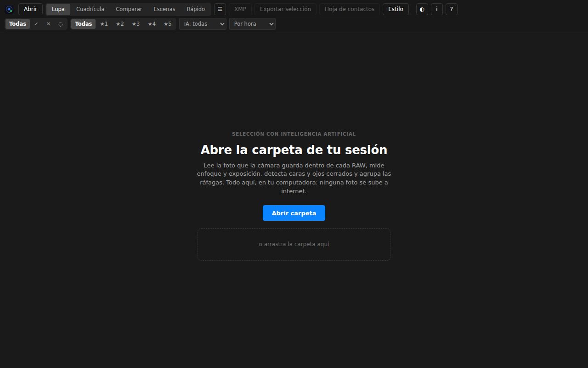
Task: Select Todas next to the checkmark flag
Action: point(18,24)
